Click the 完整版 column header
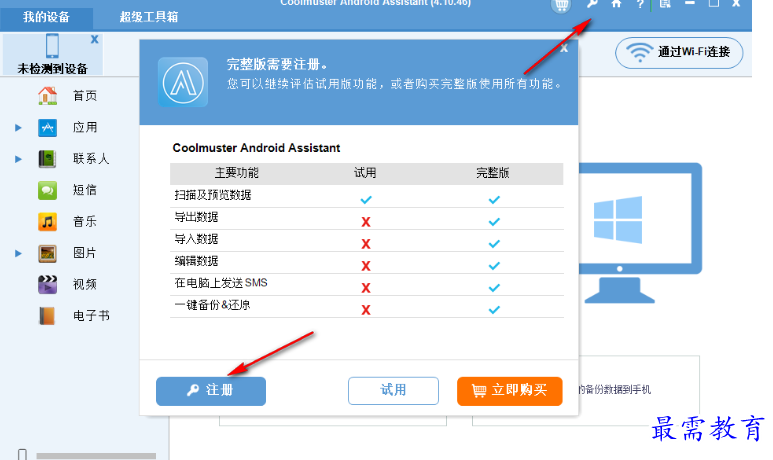 tap(493, 173)
